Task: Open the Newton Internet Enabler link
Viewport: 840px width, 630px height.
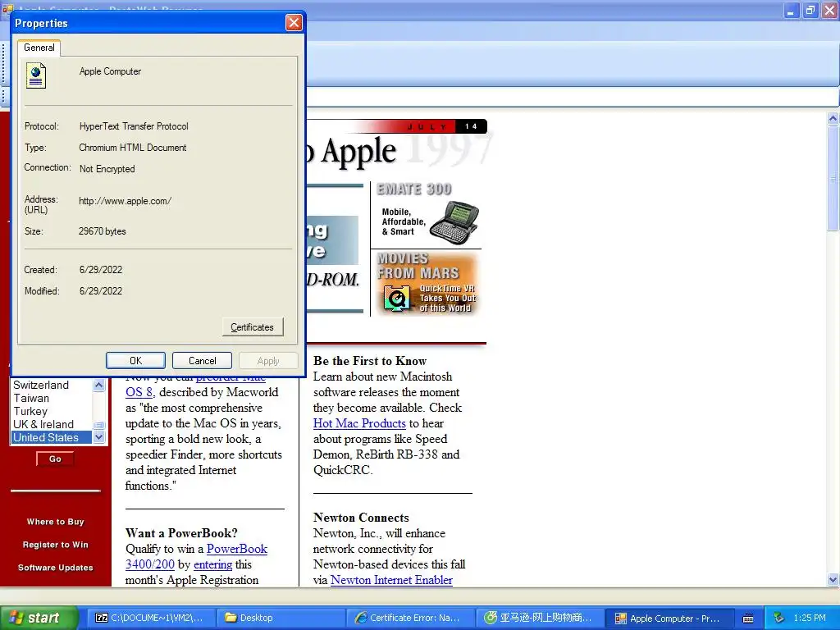Action: (x=391, y=580)
